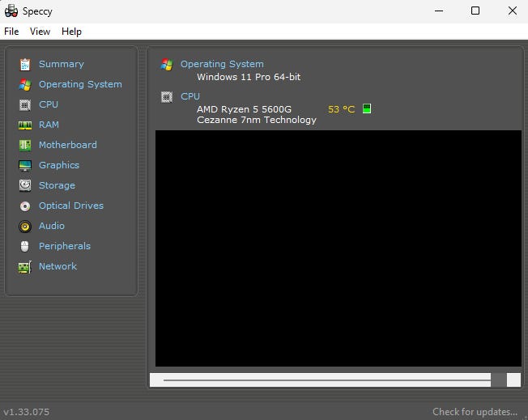Click the horizontal scrollbar track at bottom

click(x=335, y=380)
